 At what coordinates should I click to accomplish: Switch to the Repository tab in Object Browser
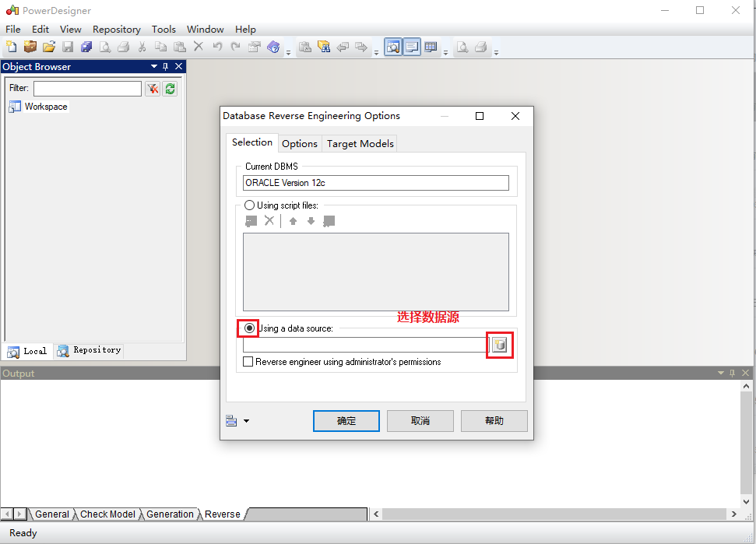pyautogui.click(x=90, y=350)
